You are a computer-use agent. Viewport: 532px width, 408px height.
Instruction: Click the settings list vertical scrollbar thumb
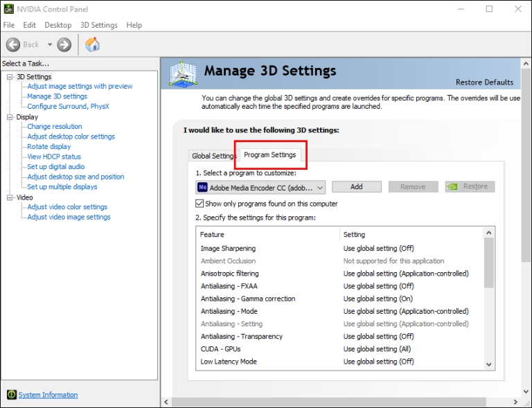coord(488,263)
